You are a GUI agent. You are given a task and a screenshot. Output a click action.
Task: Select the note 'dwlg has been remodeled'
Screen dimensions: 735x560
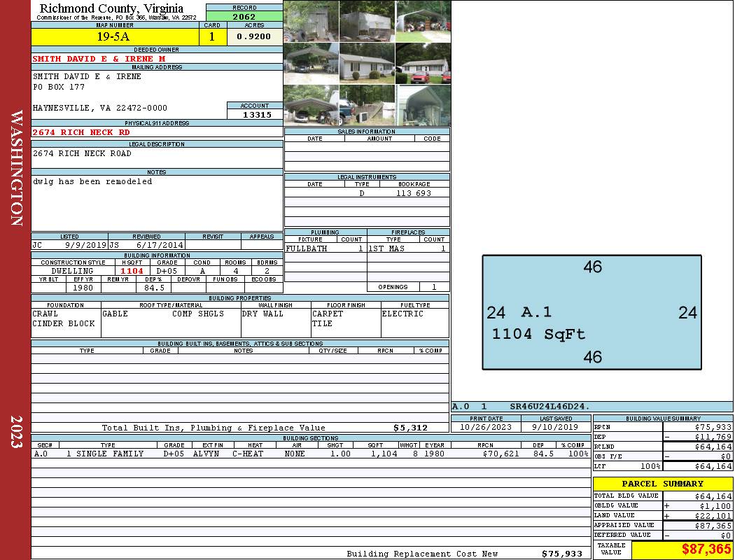click(92, 181)
